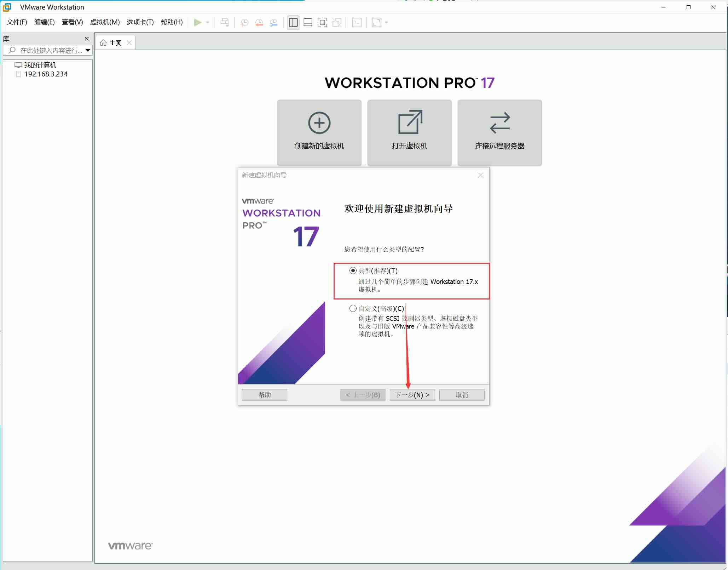
Task: Click the green power-on play icon
Action: point(198,23)
